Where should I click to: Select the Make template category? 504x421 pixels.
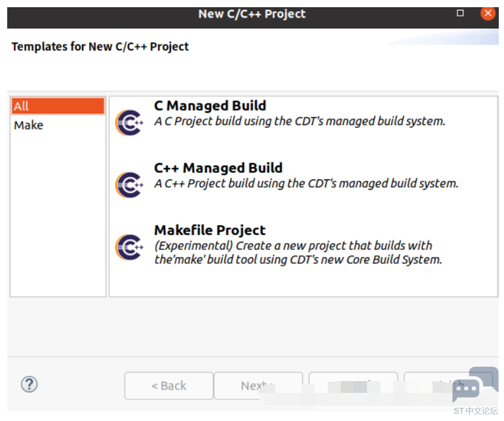(x=29, y=125)
